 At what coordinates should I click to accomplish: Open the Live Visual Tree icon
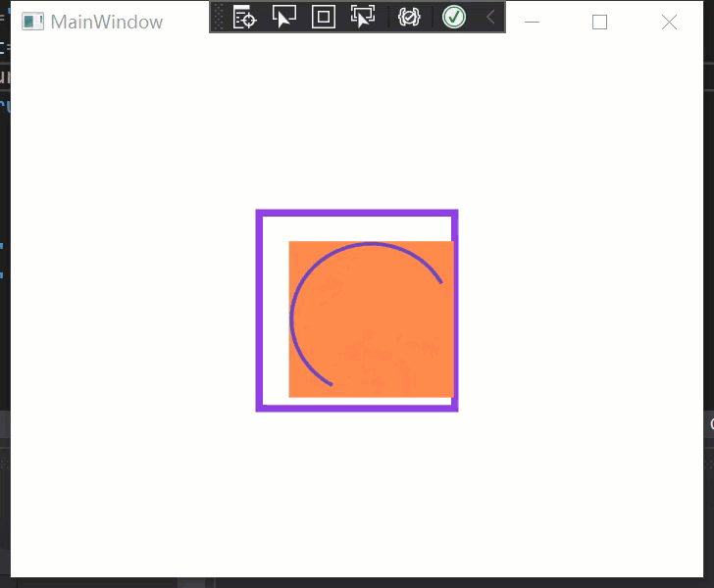[x=244, y=17]
